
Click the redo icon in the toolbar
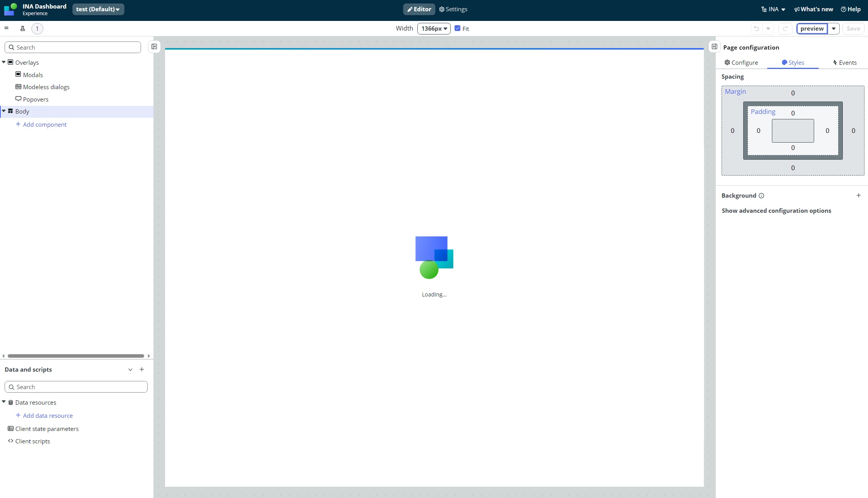785,28
